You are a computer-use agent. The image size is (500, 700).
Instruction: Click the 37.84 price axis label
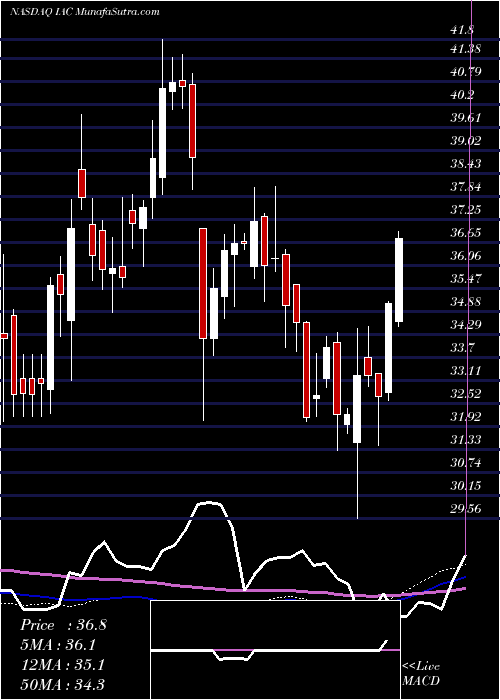(x=466, y=187)
